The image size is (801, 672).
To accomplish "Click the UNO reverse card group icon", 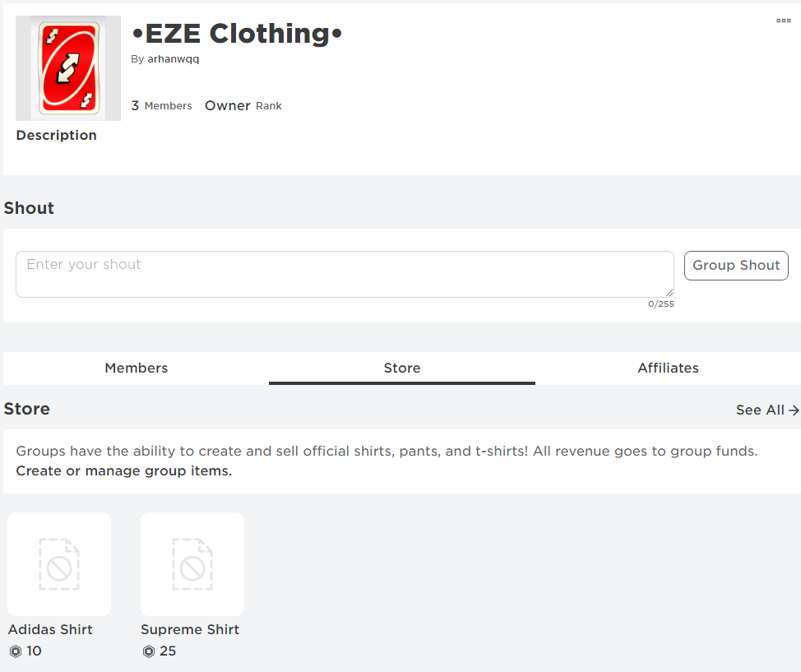I will click(x=68, y=68).
